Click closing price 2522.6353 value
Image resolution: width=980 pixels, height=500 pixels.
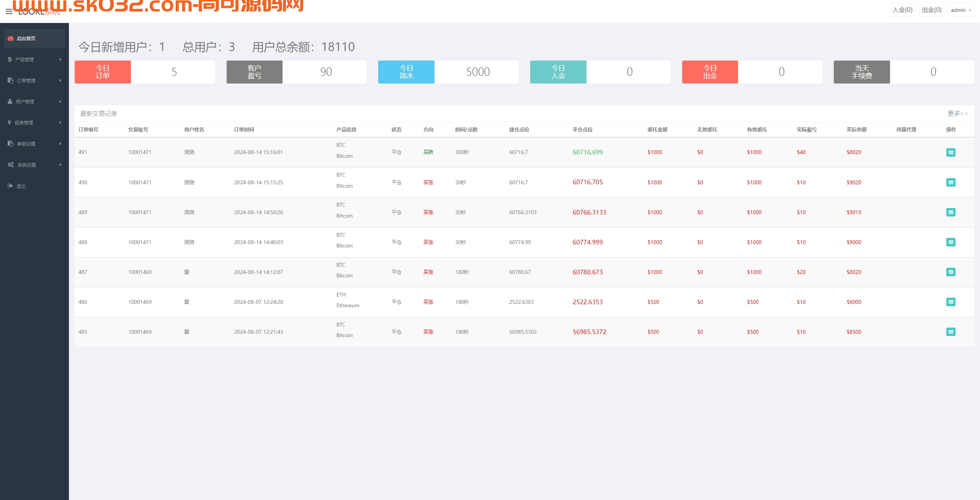[588, 302]
